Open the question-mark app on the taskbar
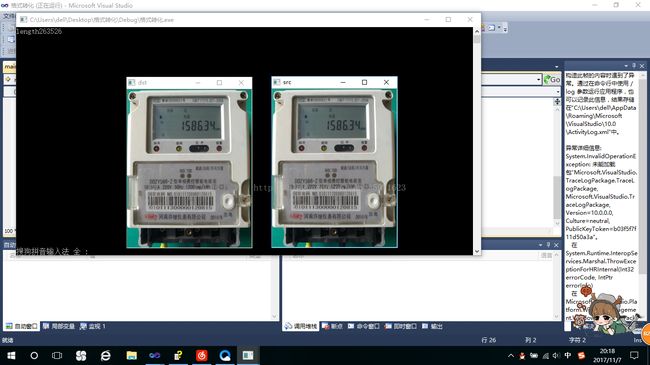 [178, 355]
